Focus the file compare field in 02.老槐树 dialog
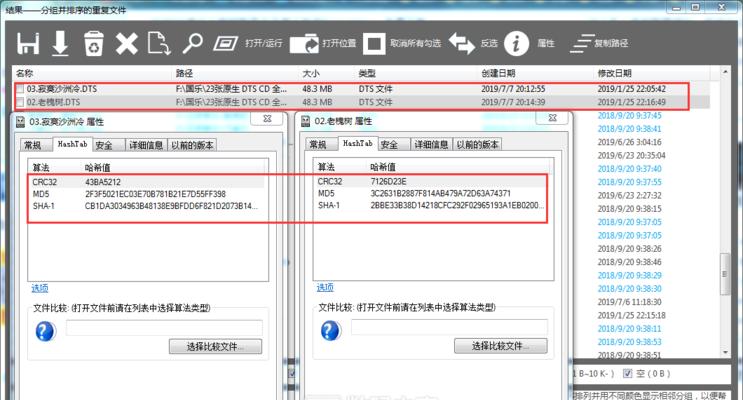The width and height of the screenshot is (743, 400). [449, 327]
